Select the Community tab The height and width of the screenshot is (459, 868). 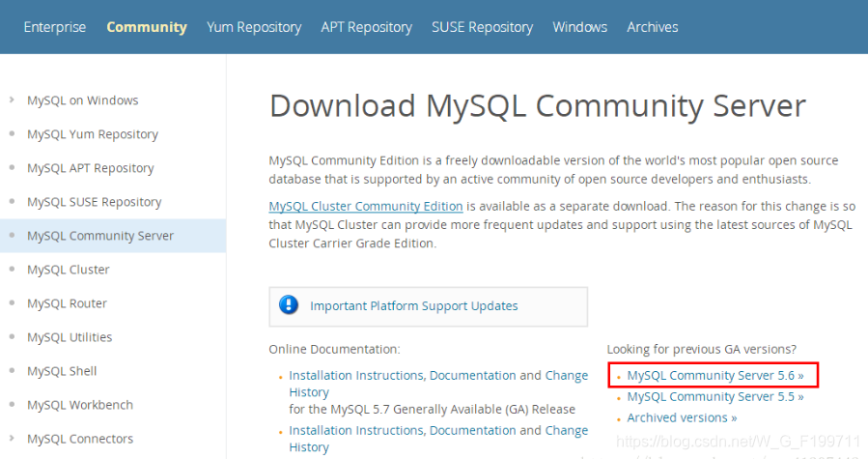click(x=147, y=27)
